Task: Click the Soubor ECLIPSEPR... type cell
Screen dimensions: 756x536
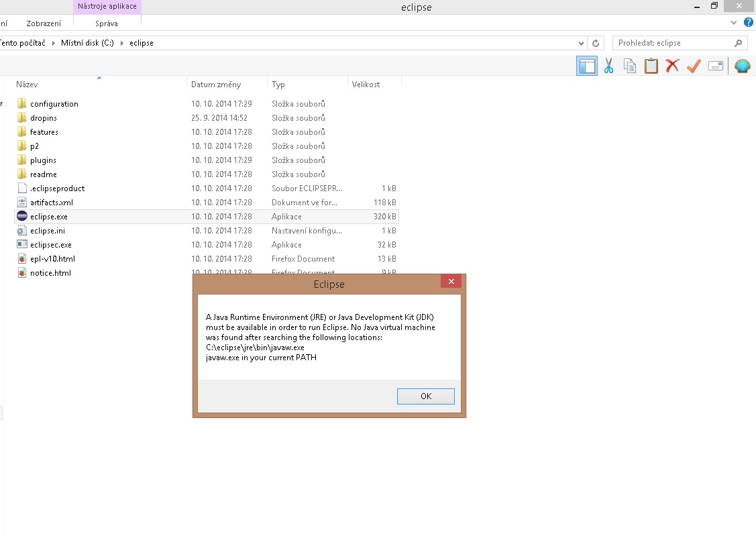Action: click(307, 188)
